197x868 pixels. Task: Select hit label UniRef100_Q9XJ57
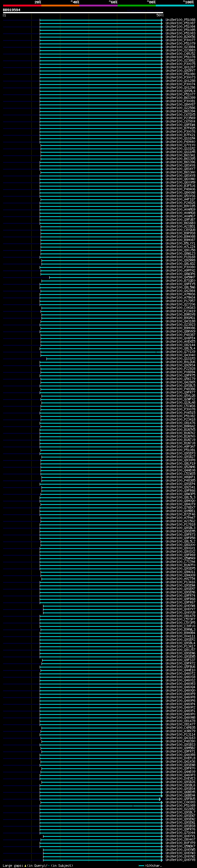coord(180,650)
